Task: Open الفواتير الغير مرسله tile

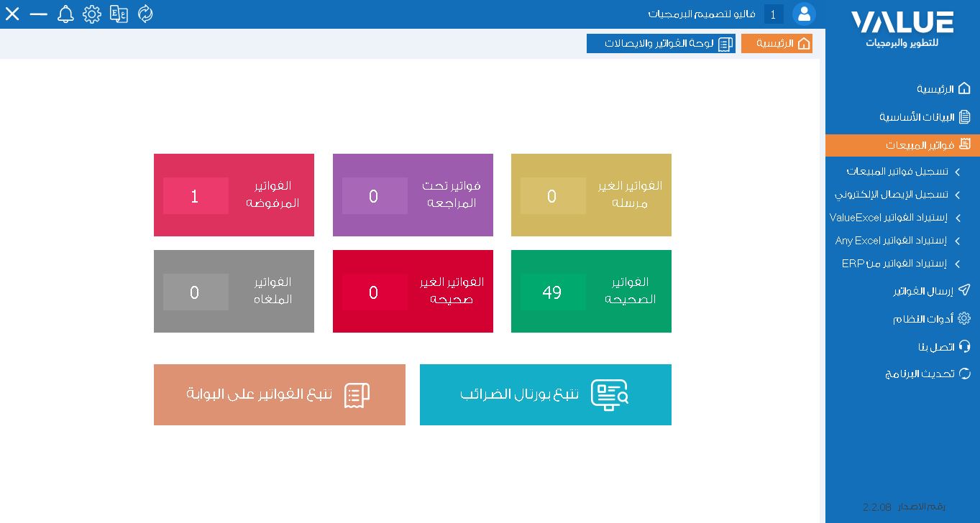Action: (591, 195)
